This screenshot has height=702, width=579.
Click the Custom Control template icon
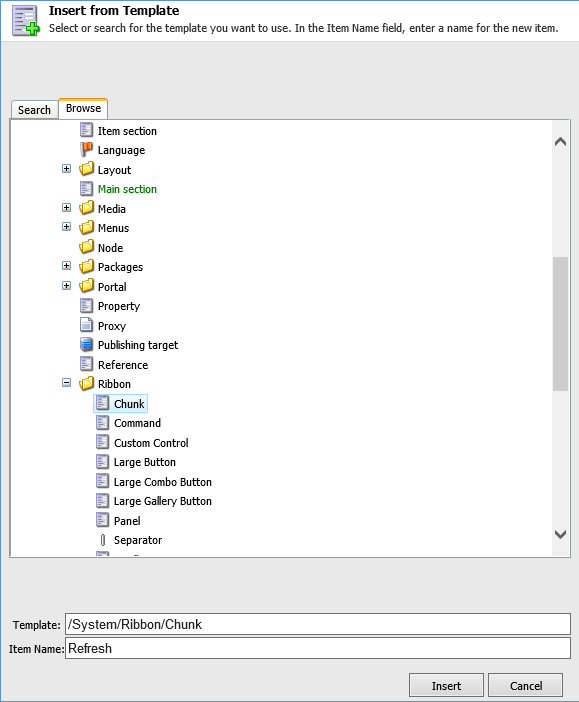point(103,441)
